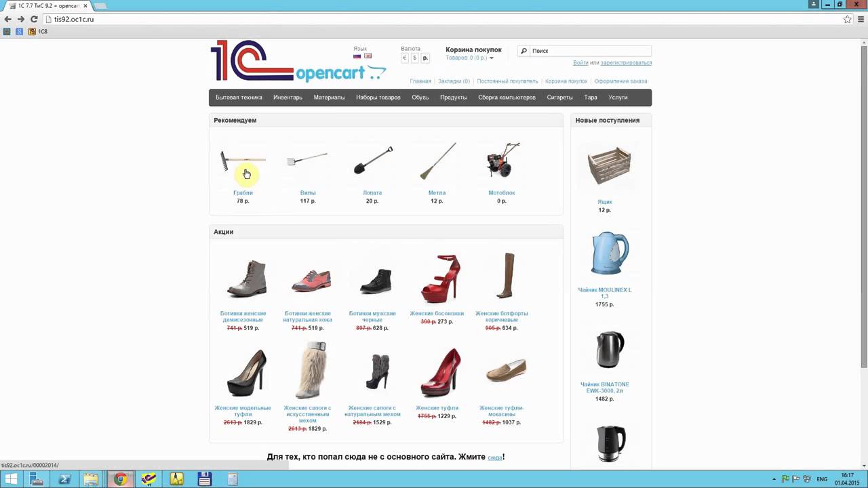This screenshot has width=868, height=488.
Task: Open the Чайник MOULINEX product link
Action: (604, 293)
